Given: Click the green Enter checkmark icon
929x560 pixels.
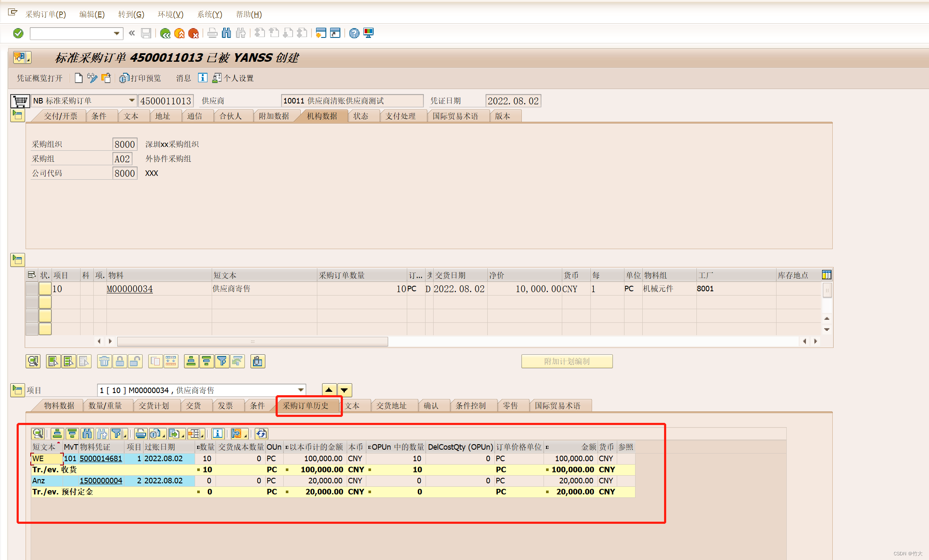Looking at the screenshot, I should point(18,33).
